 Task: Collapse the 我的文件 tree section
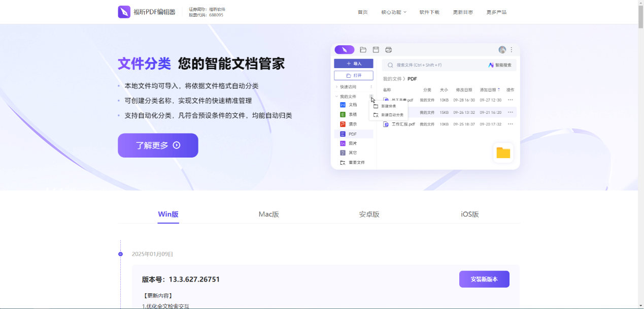click(x=336, y=97)
